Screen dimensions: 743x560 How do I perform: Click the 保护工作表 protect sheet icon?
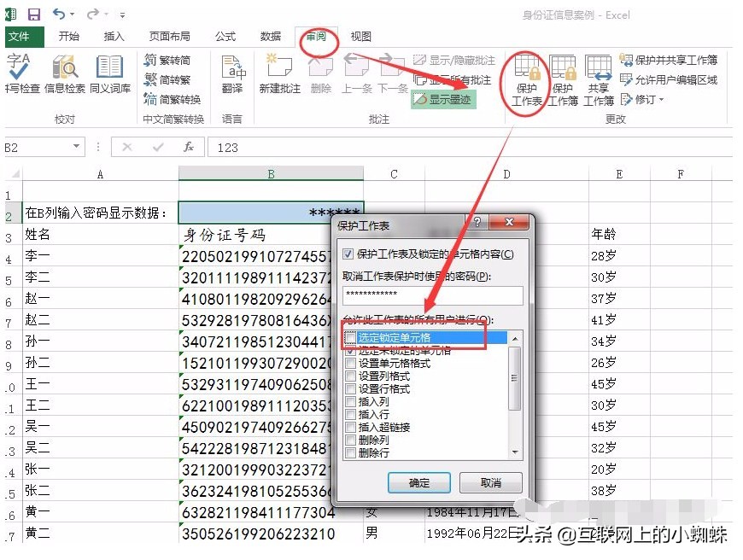(526, 81)
